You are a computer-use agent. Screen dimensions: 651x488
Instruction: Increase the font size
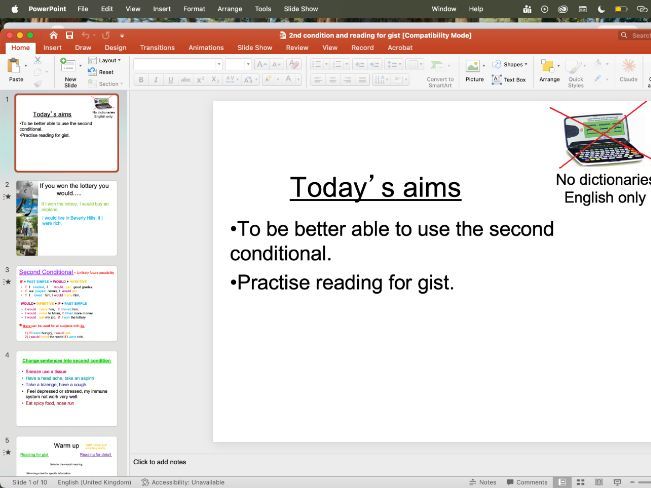261,64
